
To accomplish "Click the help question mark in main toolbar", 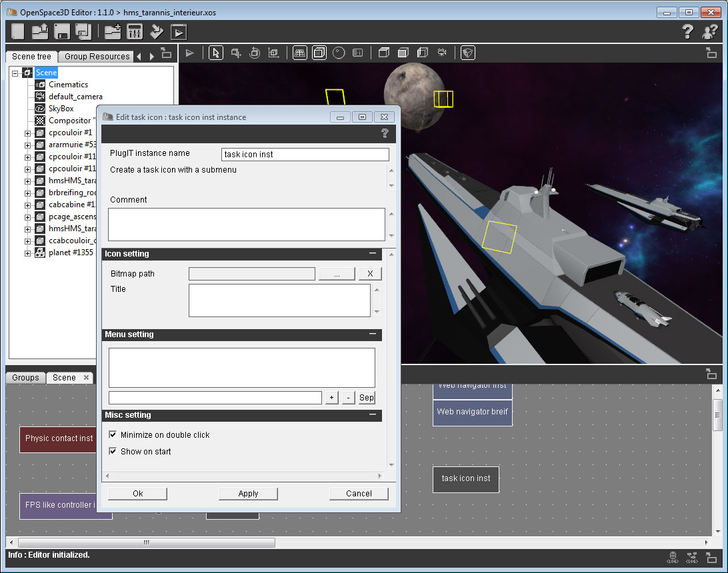I will tap(688, 31).
